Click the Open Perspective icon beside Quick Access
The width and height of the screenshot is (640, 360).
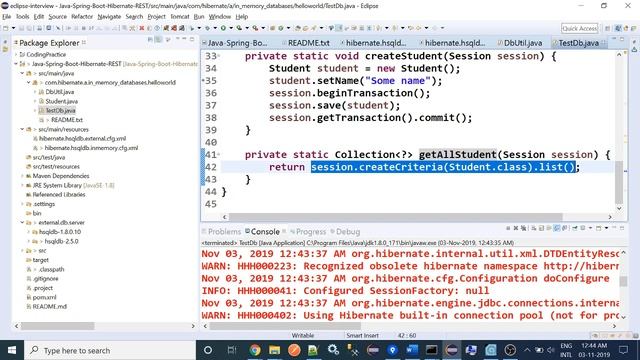(607, 28)
